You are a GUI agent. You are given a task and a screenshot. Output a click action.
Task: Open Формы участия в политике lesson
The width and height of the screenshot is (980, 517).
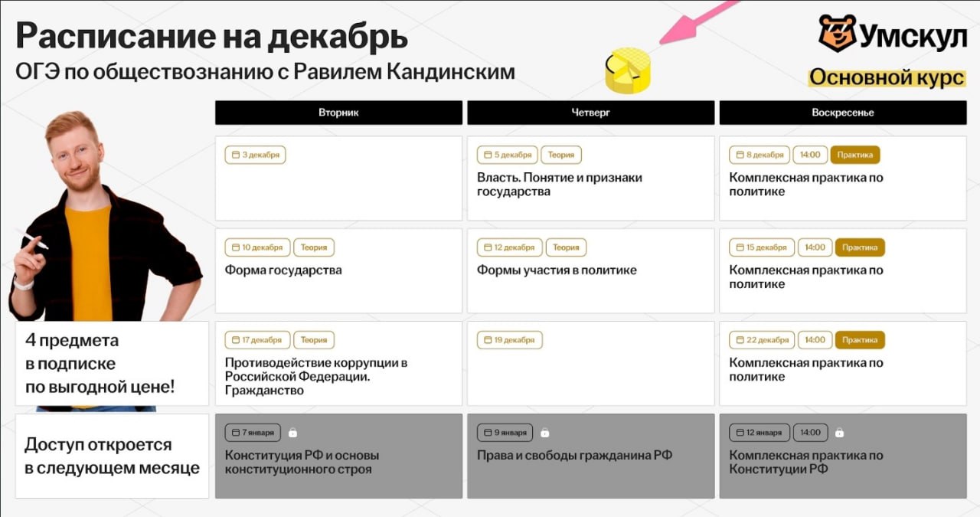tap(557, 270)
